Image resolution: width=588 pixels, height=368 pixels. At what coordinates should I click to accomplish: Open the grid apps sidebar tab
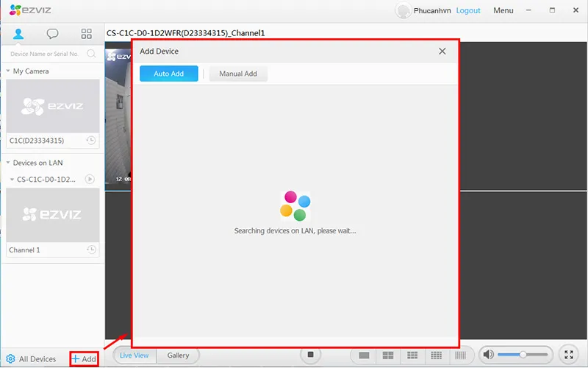point(86,34)
